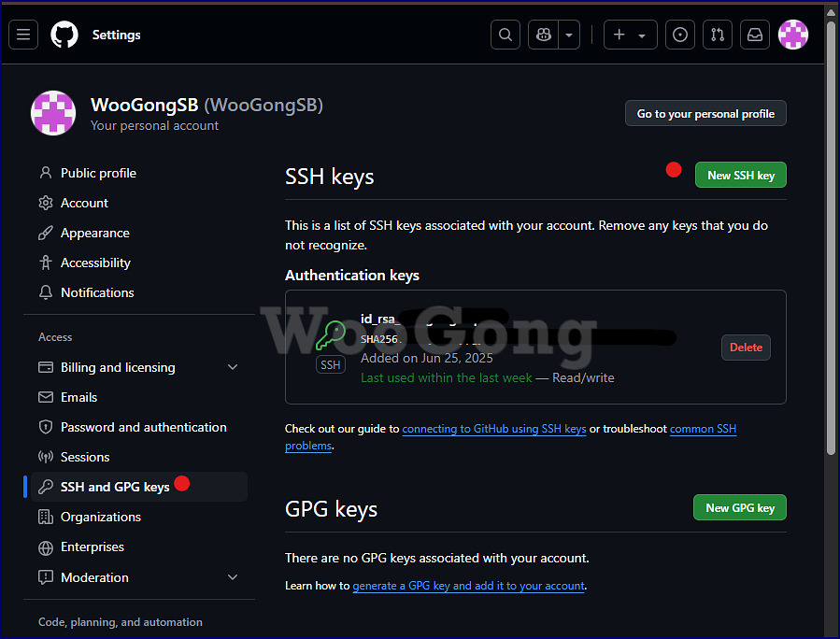Screen dimensions: 840x639
Task: Click the SSH label badge under key icon
Action: [331, 365]
